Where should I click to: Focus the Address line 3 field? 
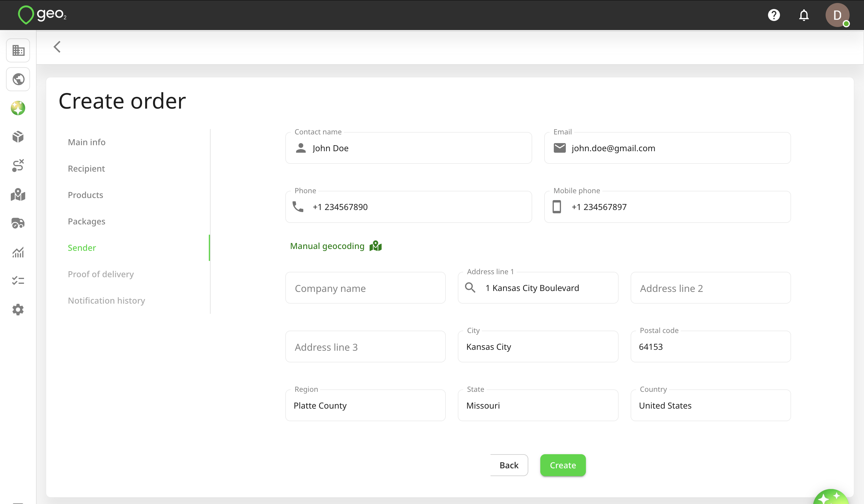pyautogui.click(x=365, y=346)
